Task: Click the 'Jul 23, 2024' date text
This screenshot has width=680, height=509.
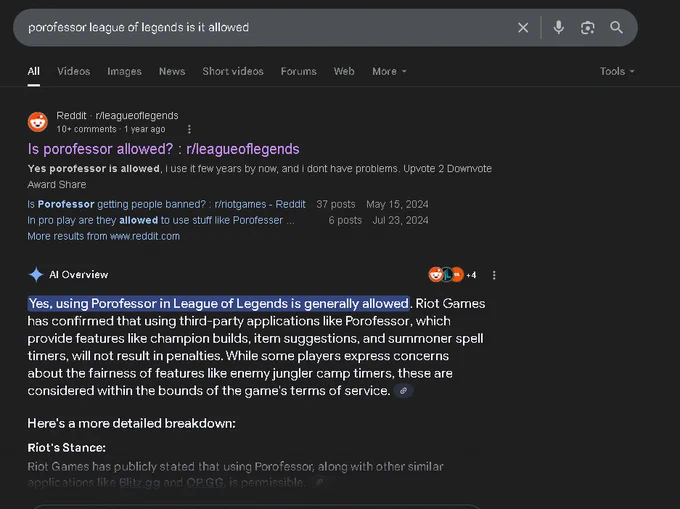Action: [x=400, y=220]
